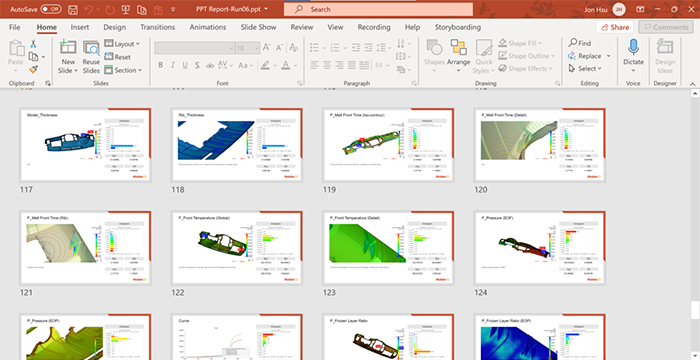Select slide 122 F_Front Temperature thumbnail
The height and width of the screenshot is (360, 700).
pyautogui.click(x=237, y=248)
